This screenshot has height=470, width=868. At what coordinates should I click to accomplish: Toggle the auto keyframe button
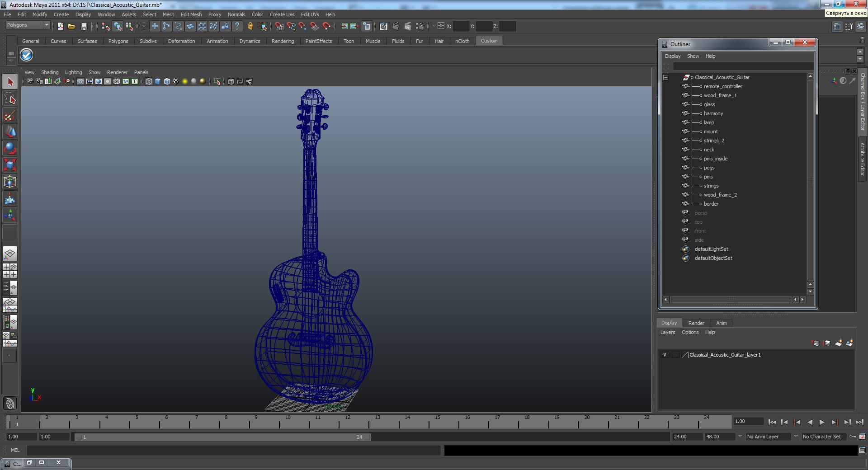(x=853, y=437)
